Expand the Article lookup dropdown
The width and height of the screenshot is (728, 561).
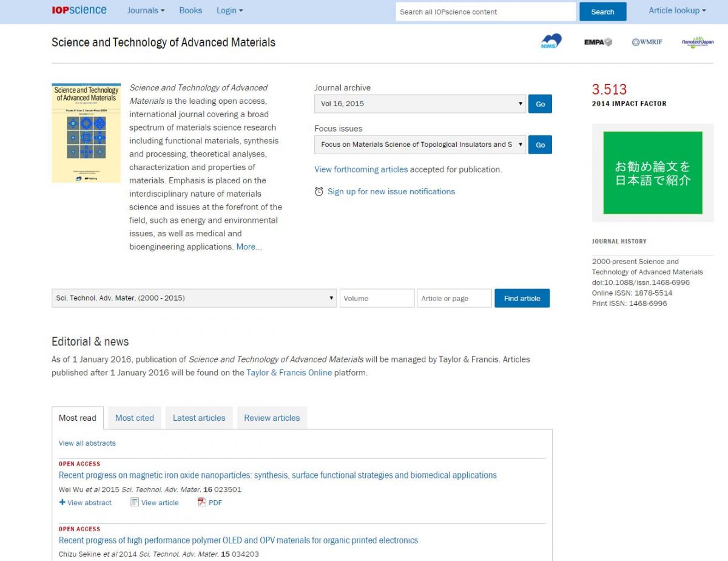677,10
